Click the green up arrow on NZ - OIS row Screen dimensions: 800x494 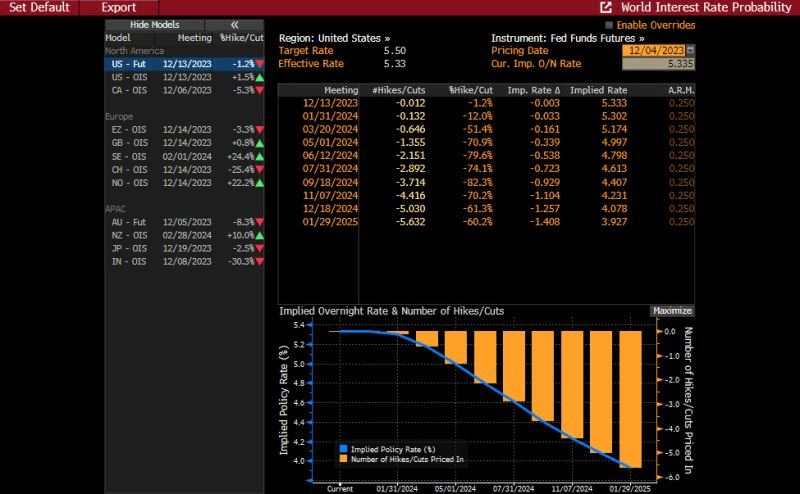point(260,235)
